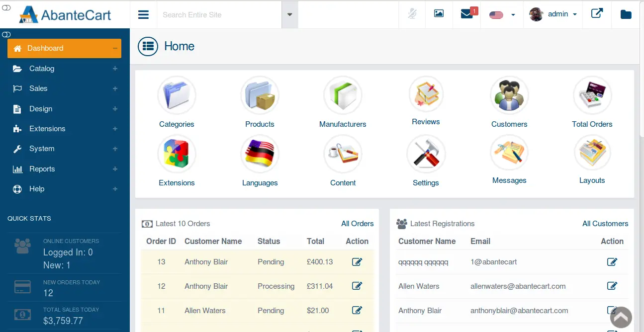Click the Home page list icon
644x332 pixels.
[148, 46]
